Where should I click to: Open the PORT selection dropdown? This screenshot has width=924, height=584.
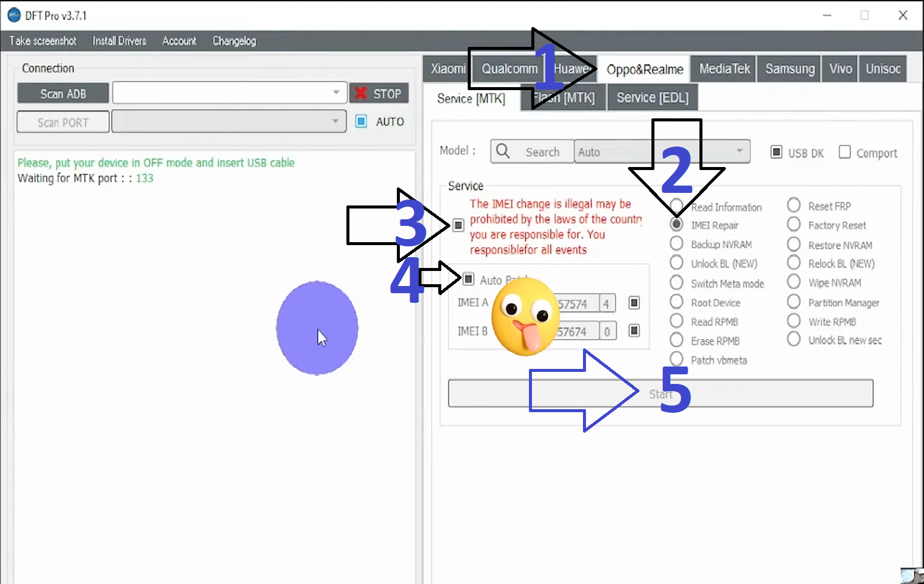point(229,121)
